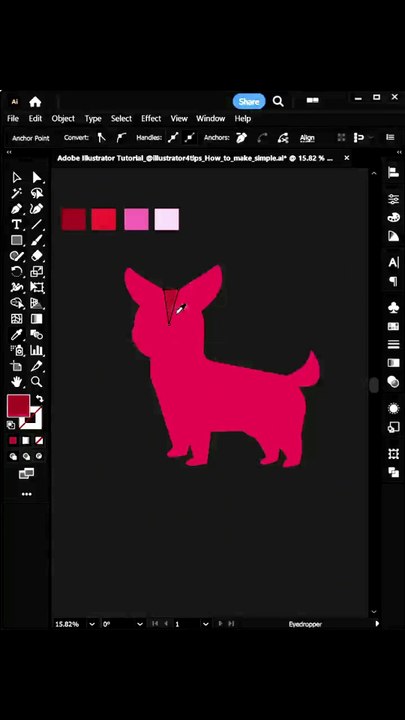Image resolution: width=405 pixels, height=720 pixels.
Task: Open the align-to options dropdown
Action: click(370, 138)
